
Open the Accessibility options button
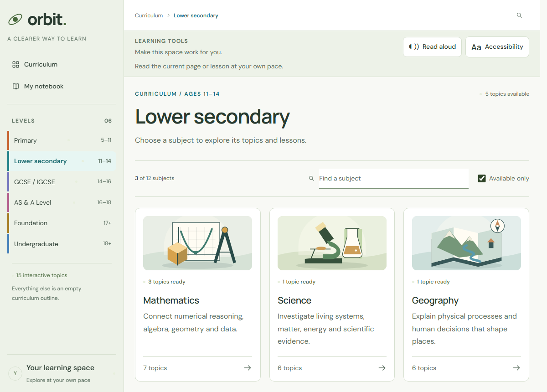(x=497, y=47)
